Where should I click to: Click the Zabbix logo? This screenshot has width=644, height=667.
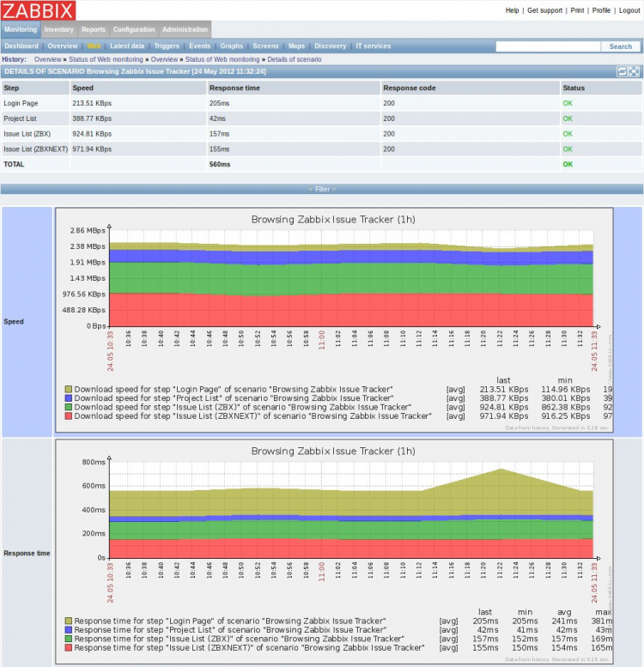pyautogui.click(x=39, y=10)
